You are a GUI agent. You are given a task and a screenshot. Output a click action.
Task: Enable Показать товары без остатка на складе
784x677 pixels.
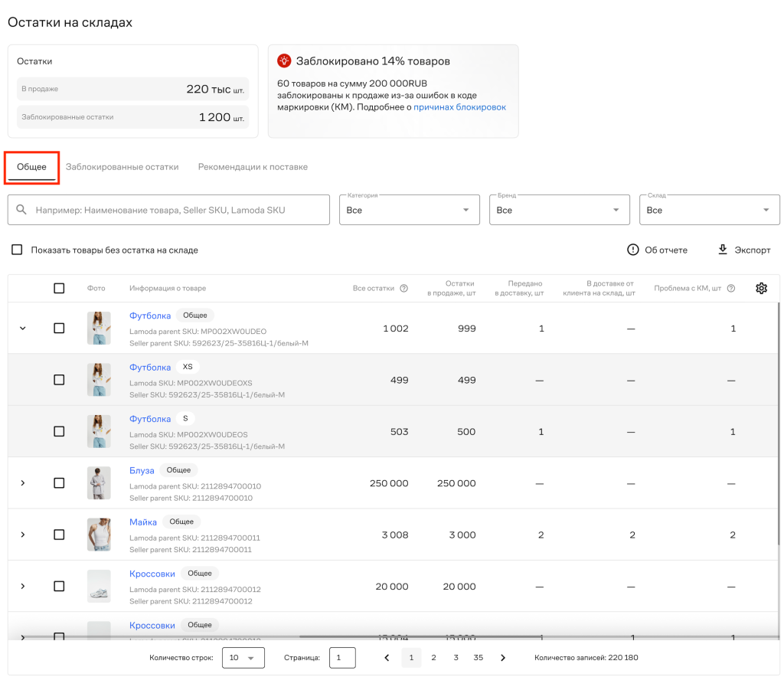click(x=17, y=250)
